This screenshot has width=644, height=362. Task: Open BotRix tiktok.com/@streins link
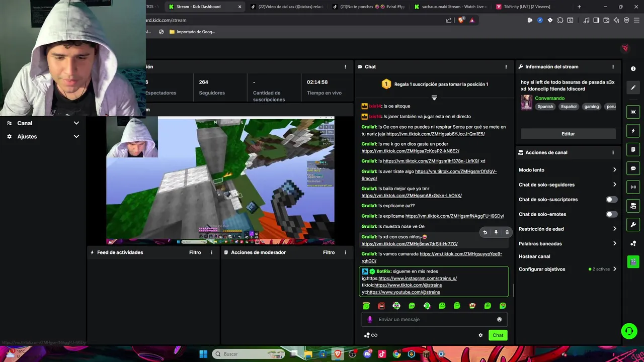coord(408,285)
